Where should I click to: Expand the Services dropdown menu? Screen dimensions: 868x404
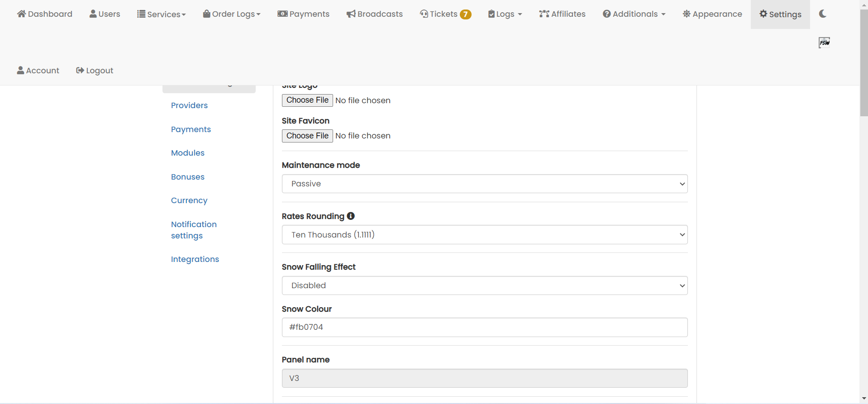coord(161,14)
